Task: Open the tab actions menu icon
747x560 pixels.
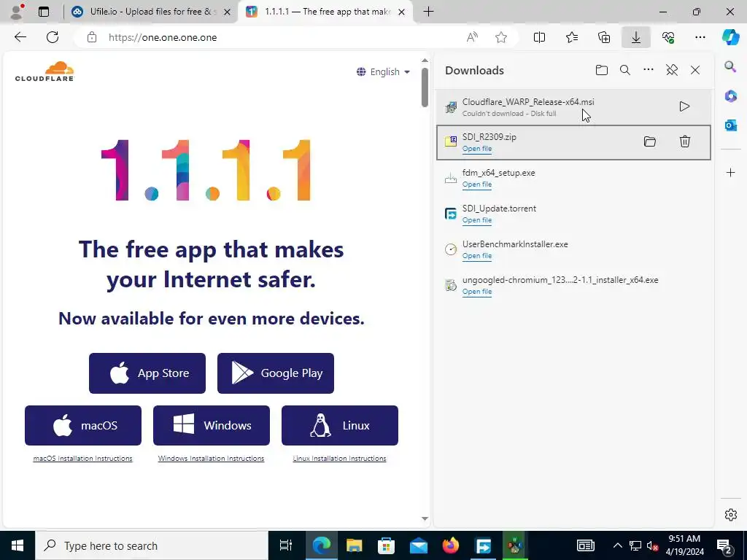Action: 43,12
